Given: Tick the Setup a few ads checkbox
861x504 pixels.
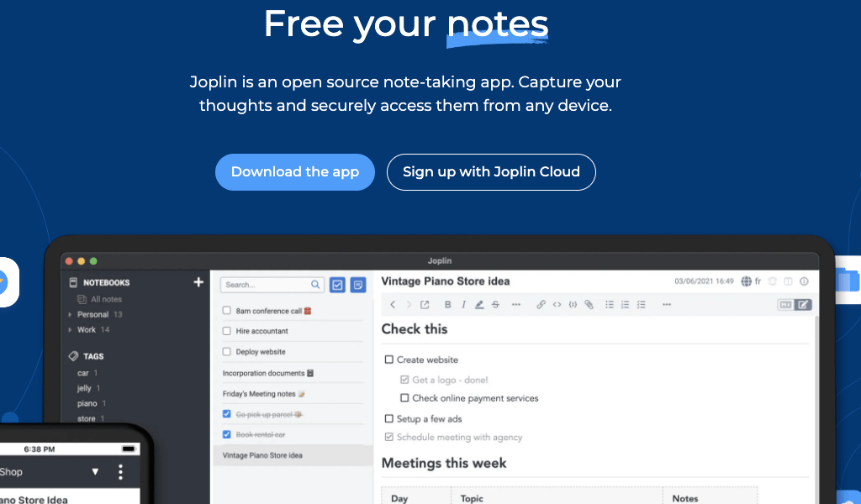Looking at the screenshot, I should click(388, 419).
